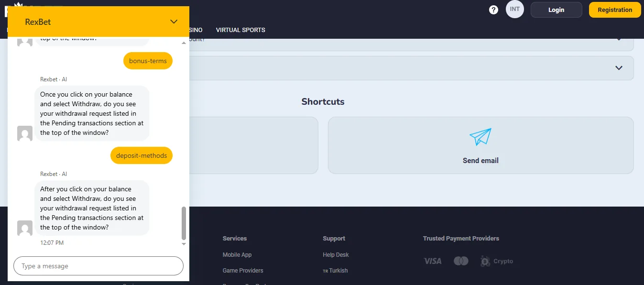Screen dimensions: 644x285
Task: Click the Send email shortcut card
Action: (480, 145)
